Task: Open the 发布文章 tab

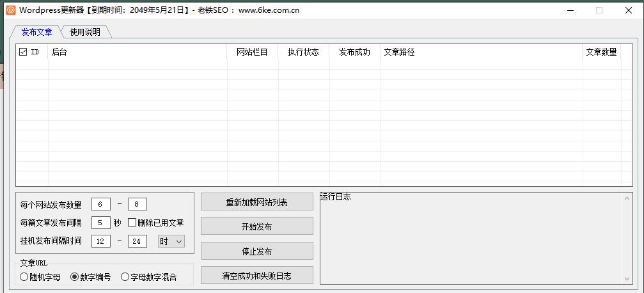Action: (x=36, y=32)
